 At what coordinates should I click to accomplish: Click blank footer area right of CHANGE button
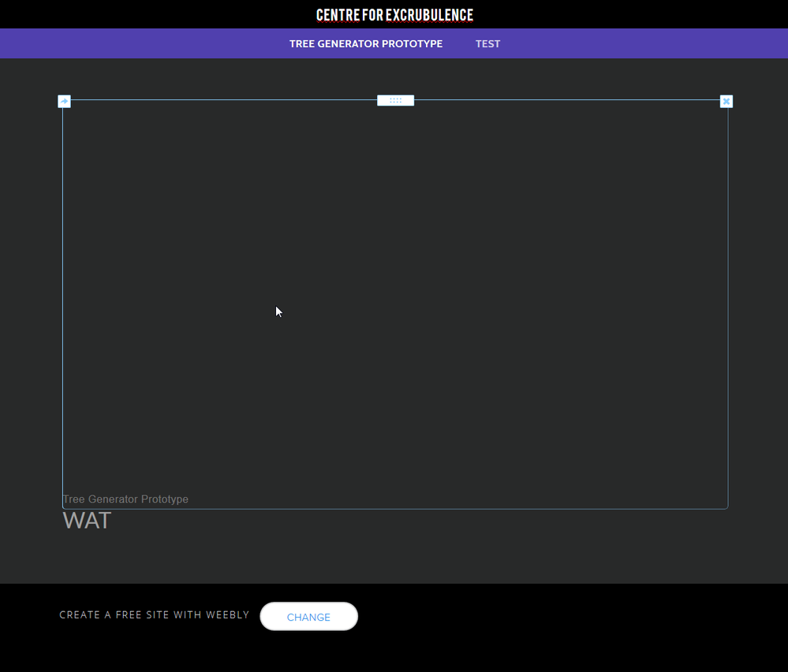click(x=552, y=617)
